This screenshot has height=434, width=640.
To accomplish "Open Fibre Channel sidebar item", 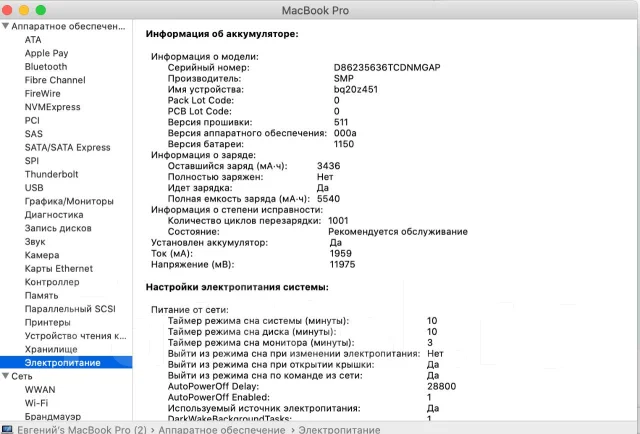I will tap(55, 80).
